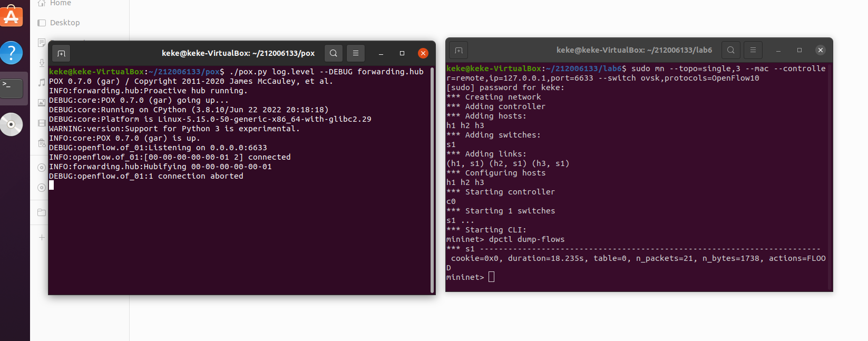
Task: Open the DVD disc icon in dock
Action: [x=12, y=124]
